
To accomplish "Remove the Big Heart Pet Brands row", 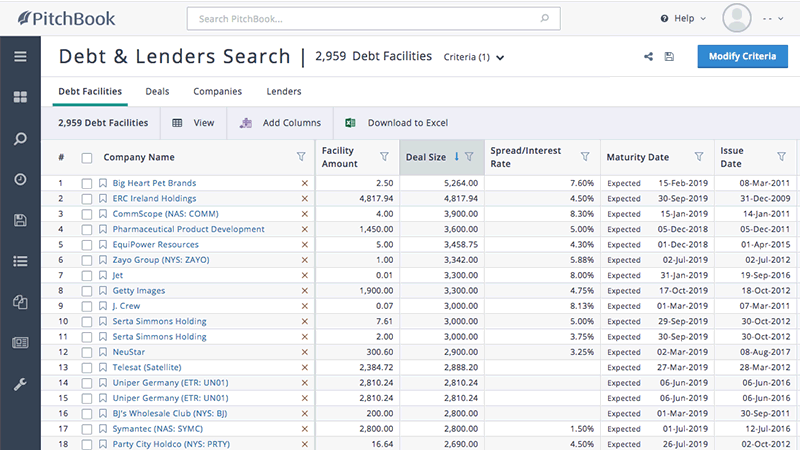I will pyautogui.click(x=305, y=183).
